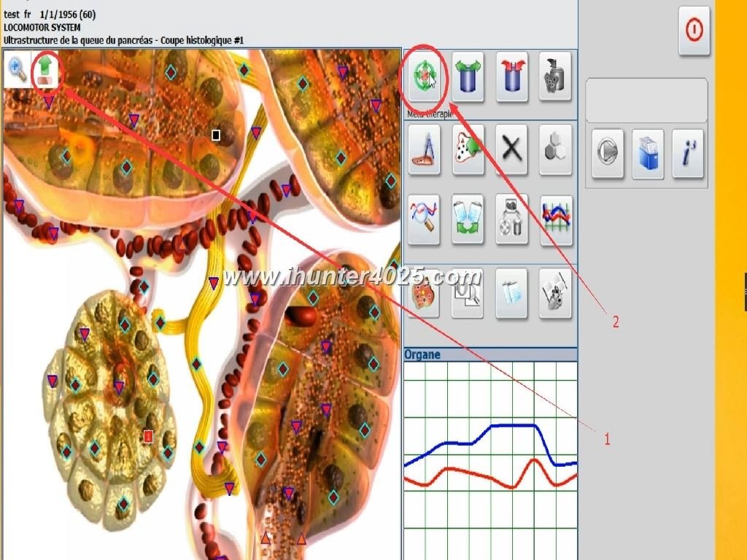The width and height of the screenshot is (747, 560).
Task: Click the blue italic 'i' info button
Action: [x=688, y=154]
